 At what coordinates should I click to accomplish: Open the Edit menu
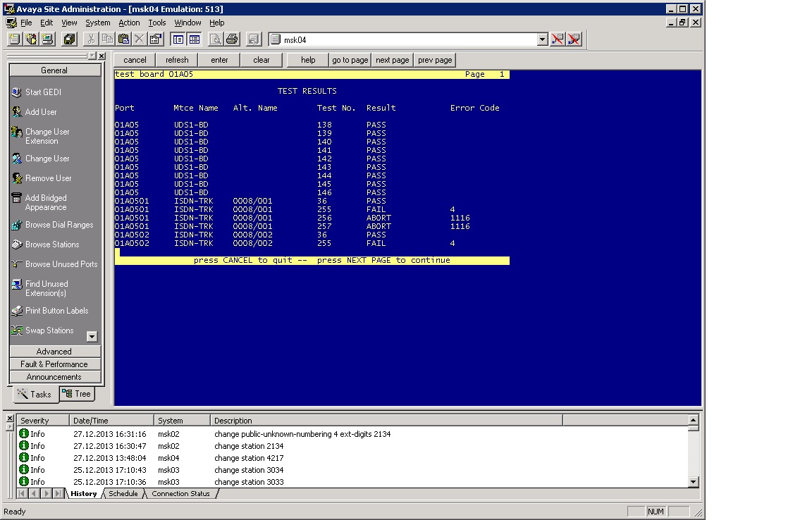click(x=47, y=23)
